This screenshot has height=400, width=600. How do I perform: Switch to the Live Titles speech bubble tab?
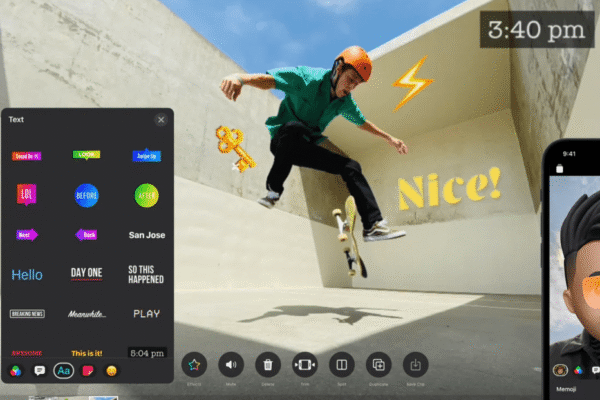[39, 370]
